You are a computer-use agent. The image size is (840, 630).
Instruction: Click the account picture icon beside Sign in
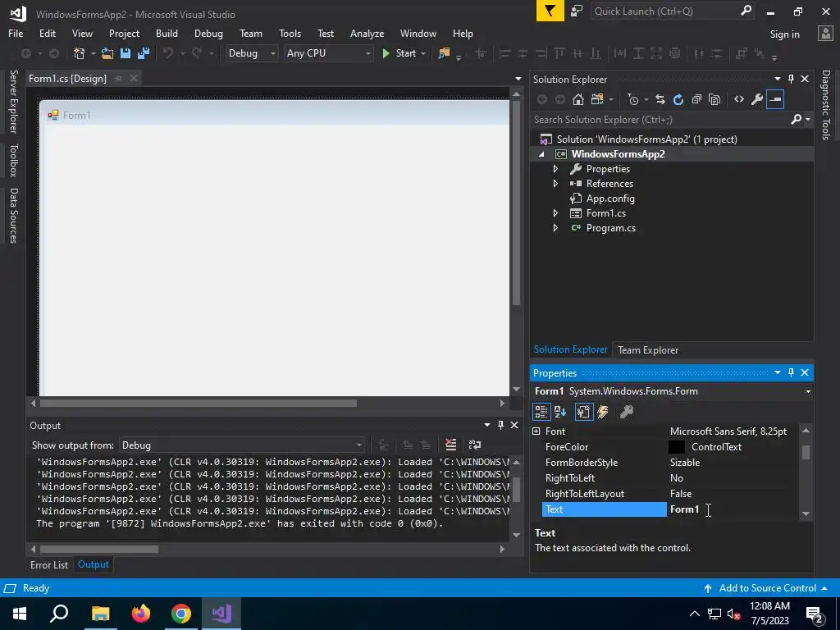[825, 34]
